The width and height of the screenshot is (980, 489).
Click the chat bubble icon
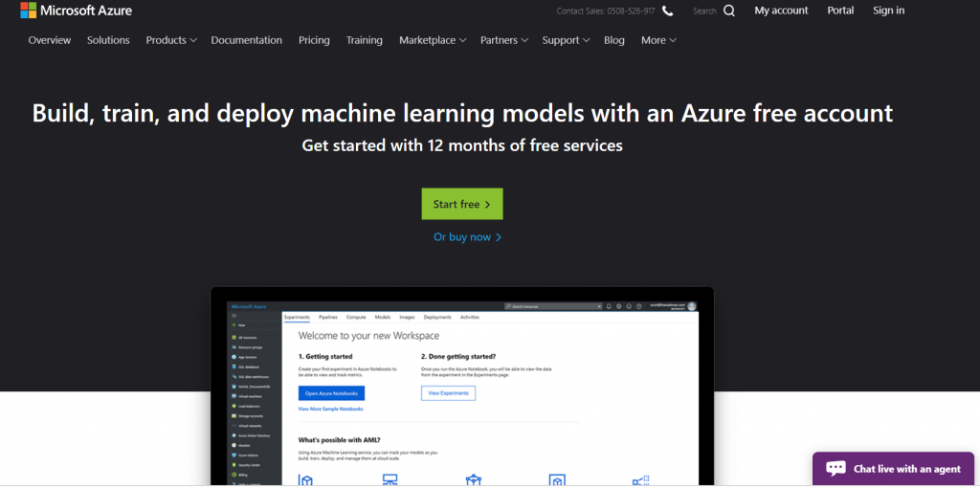pos(835,469)
